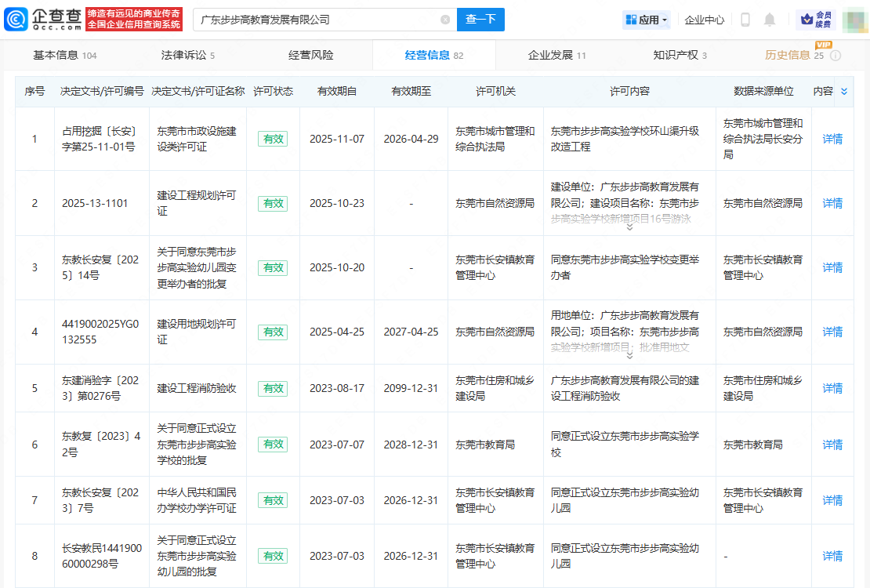Switch to the 法律诉讼 tab

tap(187, 55)
